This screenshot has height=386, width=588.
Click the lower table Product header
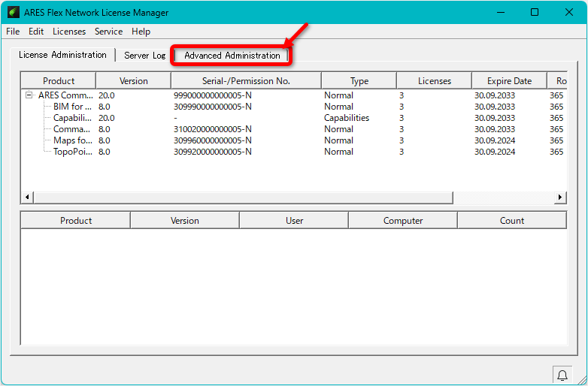(76, 221)
